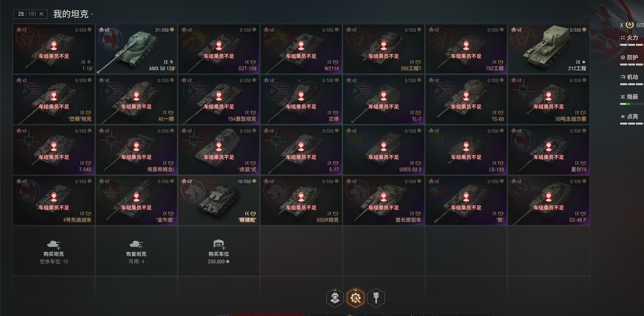This screenshot has height=316, width=644.
Task: Click the restore tank icon
Action: click(136, 244)
